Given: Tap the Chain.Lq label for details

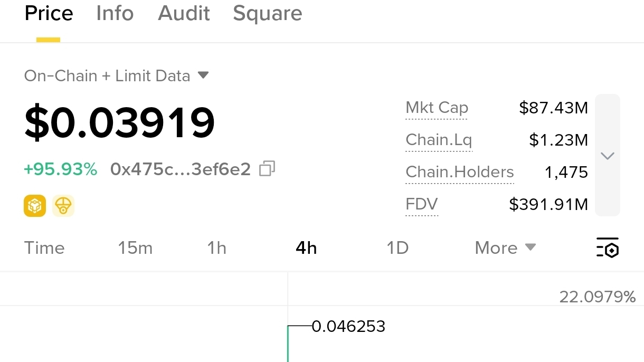Looking at the screenshot, I should click(x=439, y=140).
